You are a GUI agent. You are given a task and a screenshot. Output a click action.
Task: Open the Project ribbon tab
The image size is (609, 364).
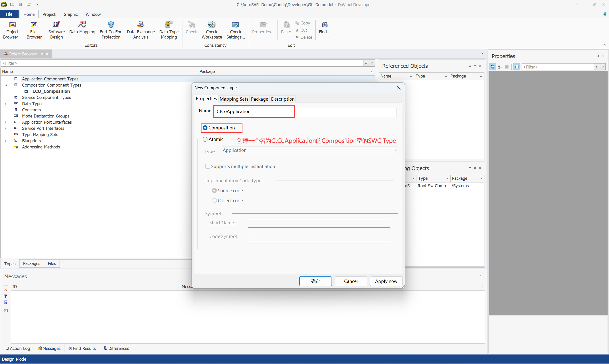[49, 14]
